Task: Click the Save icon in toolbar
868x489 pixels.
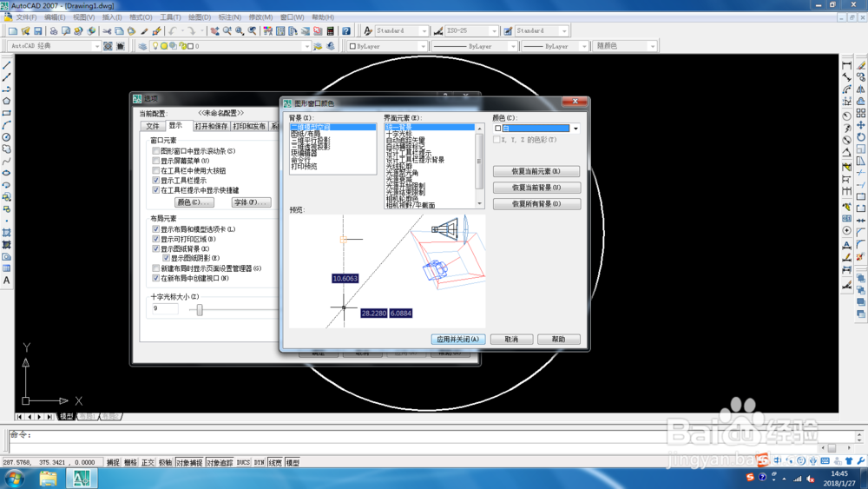Action: 37,31
